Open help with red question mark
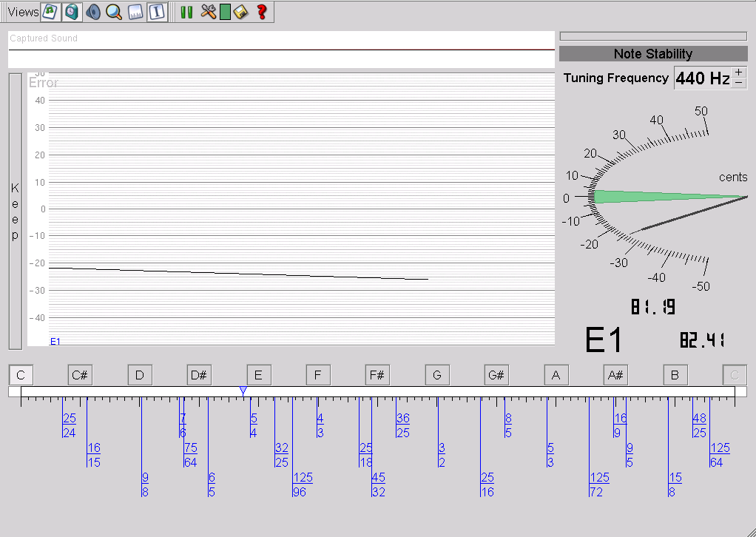 [261, 12]
